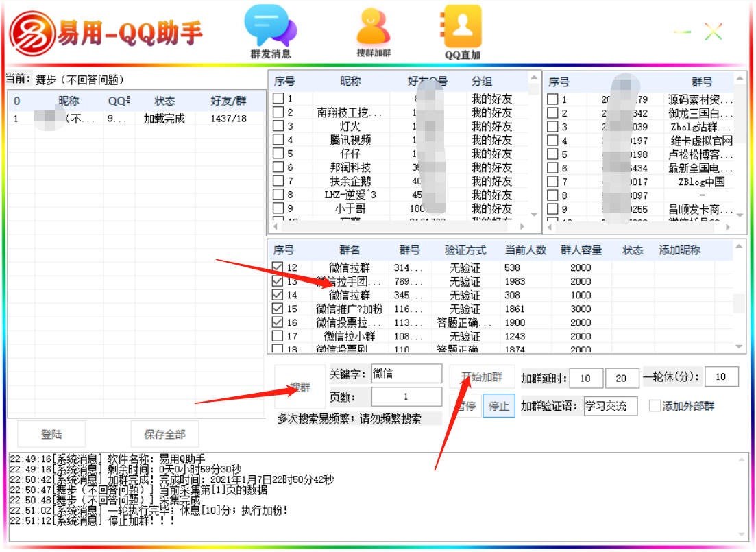Click the 分组 column header in friend list

pos(482,81)
